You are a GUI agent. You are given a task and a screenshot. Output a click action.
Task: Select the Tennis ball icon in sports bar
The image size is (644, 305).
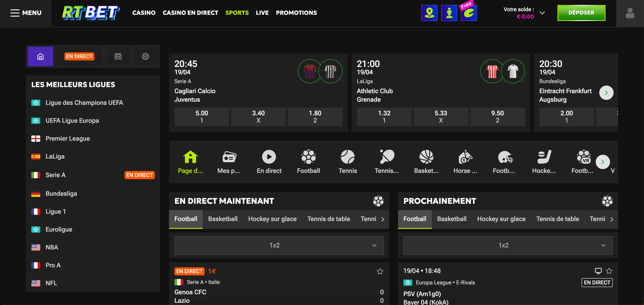point(347,162)
